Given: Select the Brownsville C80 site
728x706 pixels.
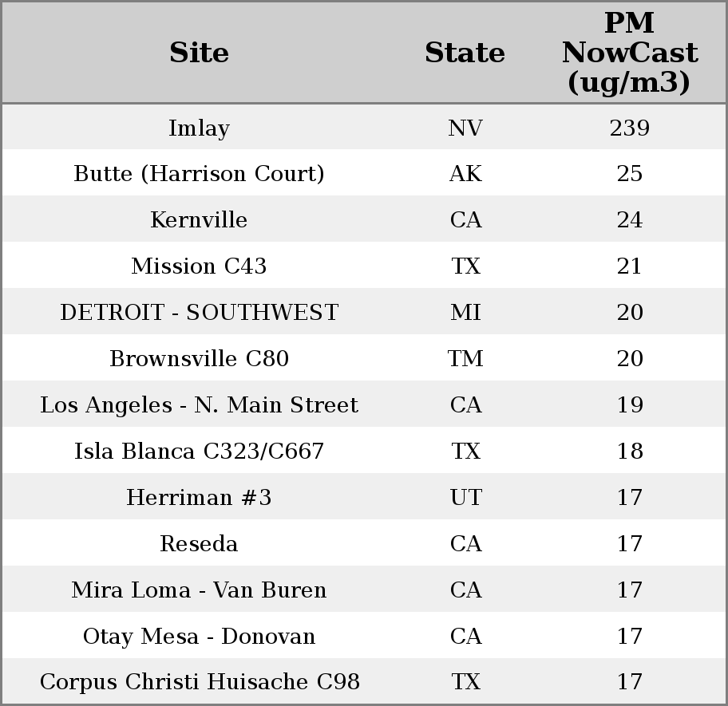Looking at the screenshot, I should [x=199, y=359].
